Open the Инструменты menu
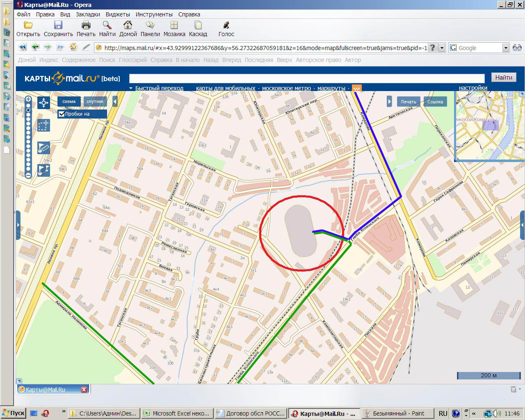The width and height of the screenshot is (525, 420). click(154, 14)
